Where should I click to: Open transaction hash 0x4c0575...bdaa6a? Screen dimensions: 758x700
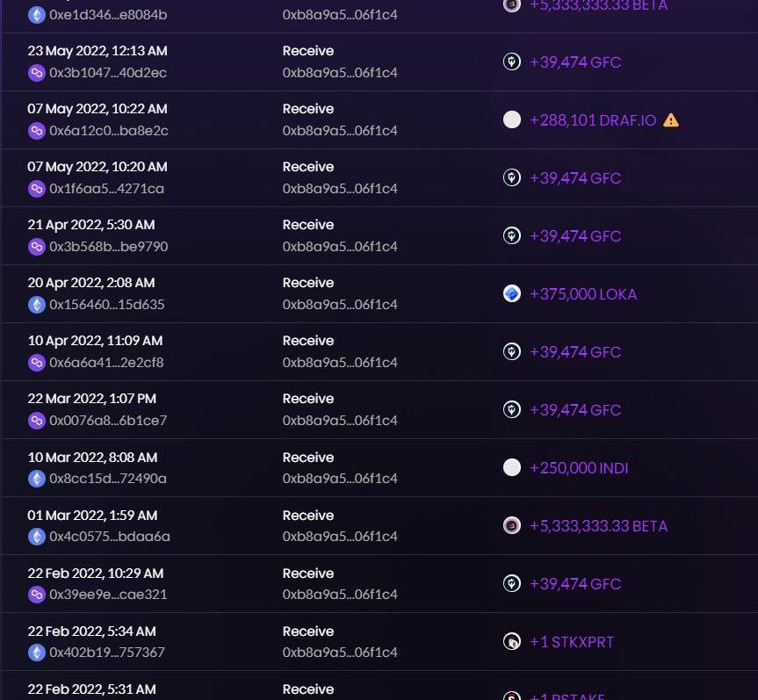(x=109, y=537)
